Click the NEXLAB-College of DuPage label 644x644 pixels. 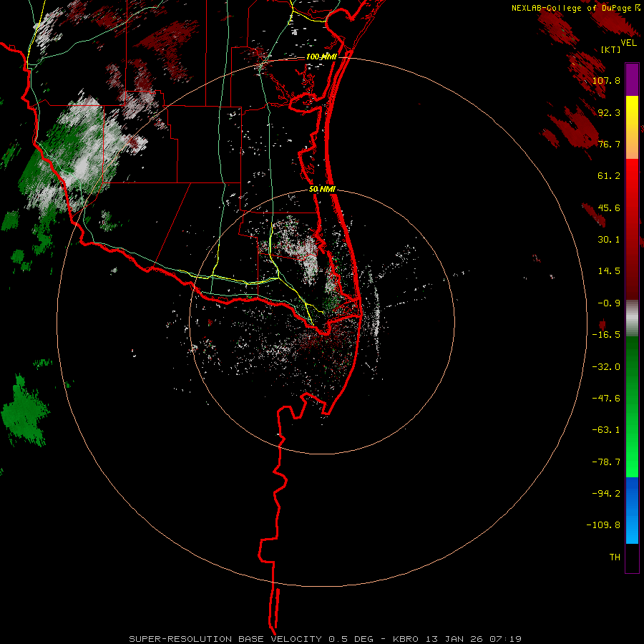(x=571, y=8)
